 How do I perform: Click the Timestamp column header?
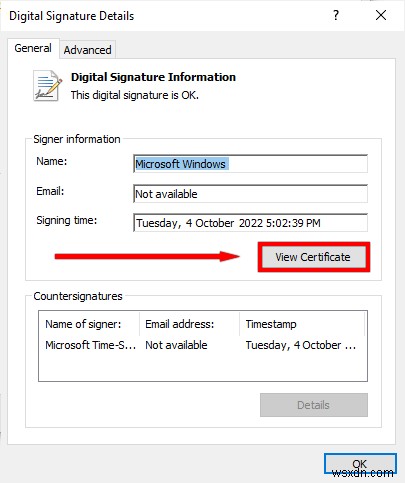[x=302, y=324]
